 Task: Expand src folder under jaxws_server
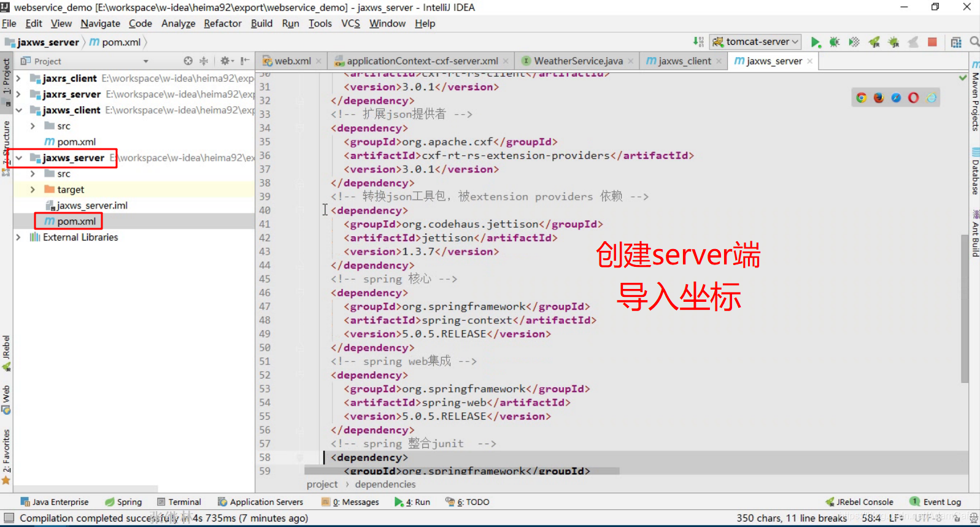point(33,174)
